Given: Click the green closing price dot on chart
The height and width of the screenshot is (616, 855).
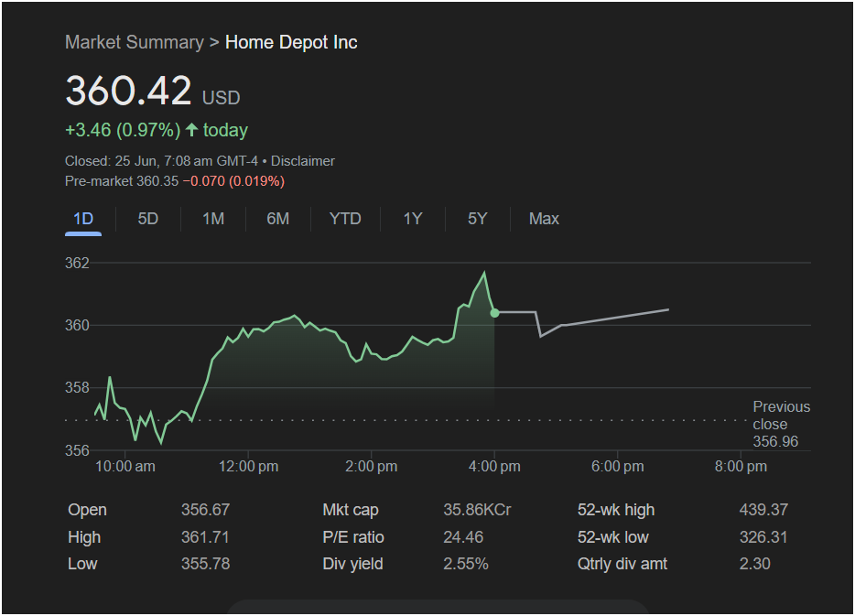Looking at the screenshot, I should click(494, 313).
